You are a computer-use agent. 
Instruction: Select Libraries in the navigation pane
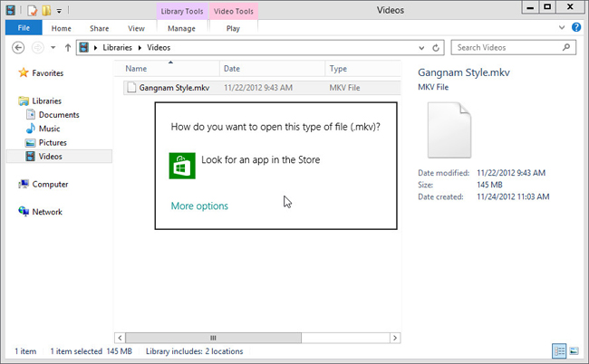point(46,101)
